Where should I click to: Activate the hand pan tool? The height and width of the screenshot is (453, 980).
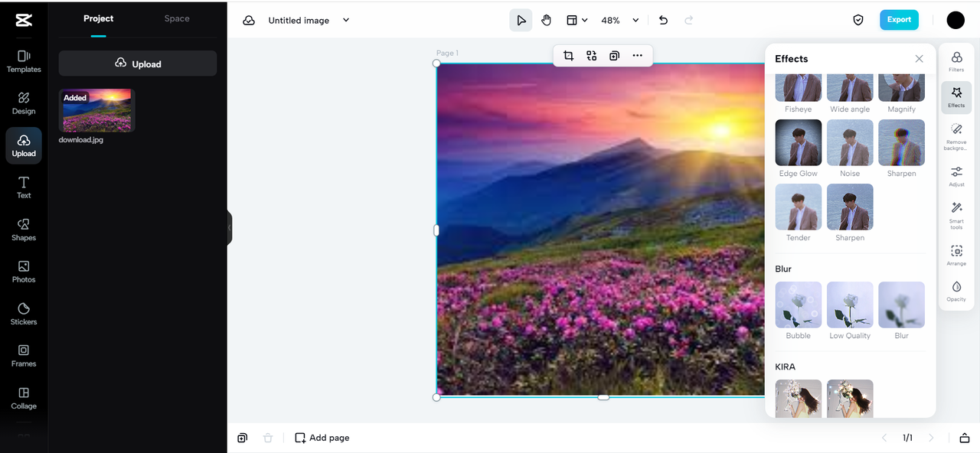coord(546,21)
